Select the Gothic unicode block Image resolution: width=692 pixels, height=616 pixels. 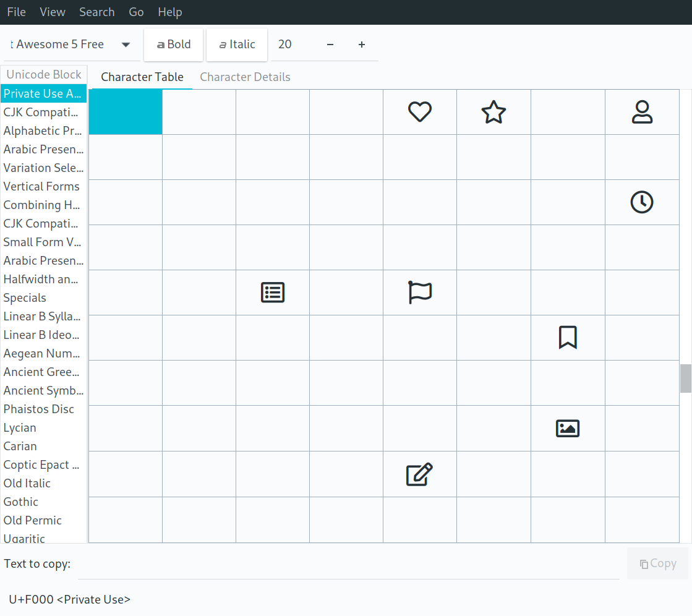click(x=20, y=502)
